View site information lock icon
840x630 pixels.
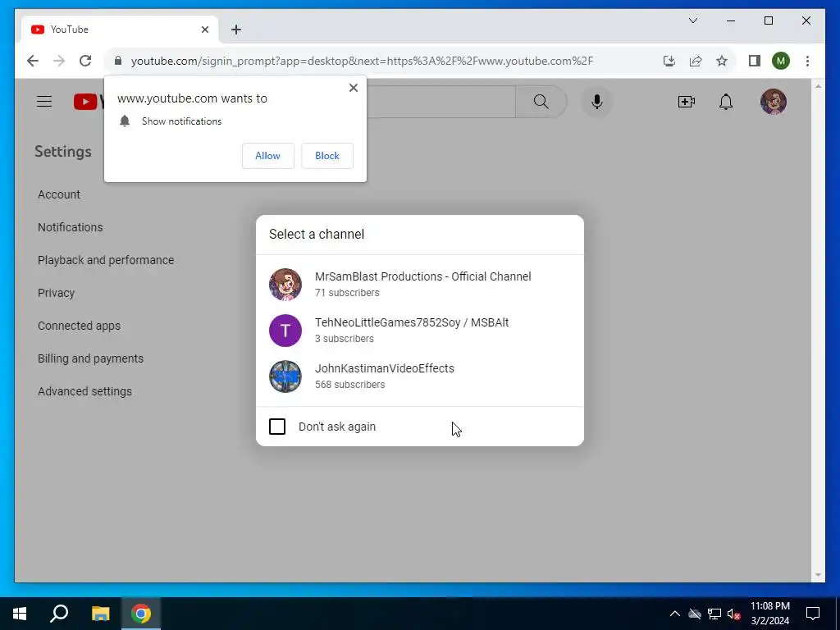tap(118, 61)
